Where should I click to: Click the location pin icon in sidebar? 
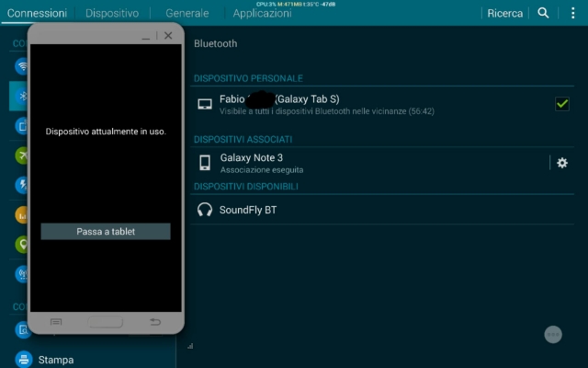click(x=21, y=245)
